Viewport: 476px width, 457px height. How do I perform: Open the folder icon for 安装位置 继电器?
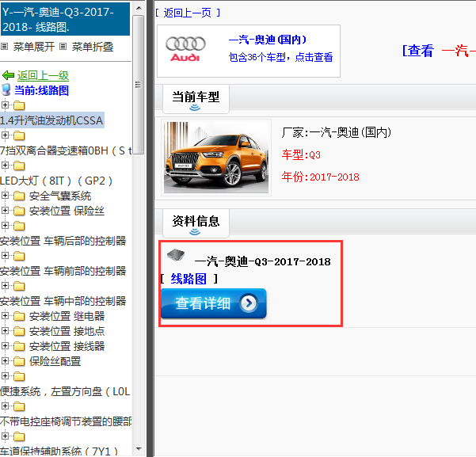(19, 316)
